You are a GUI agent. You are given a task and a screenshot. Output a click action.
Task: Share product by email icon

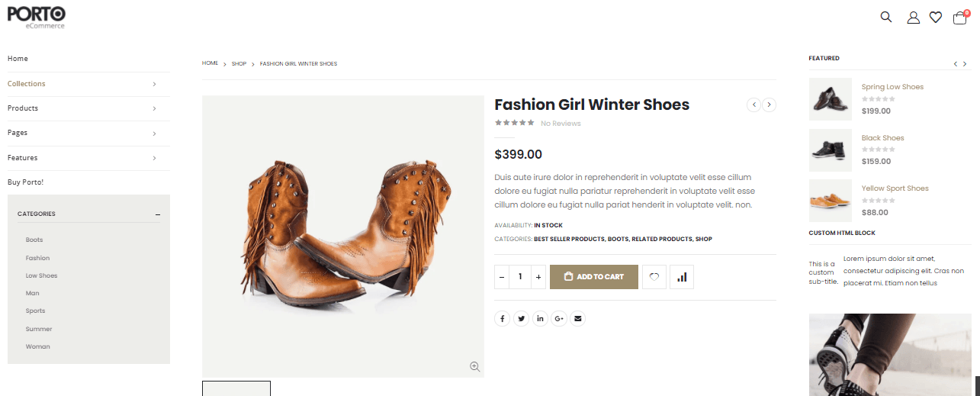click(x=578, y=319)
